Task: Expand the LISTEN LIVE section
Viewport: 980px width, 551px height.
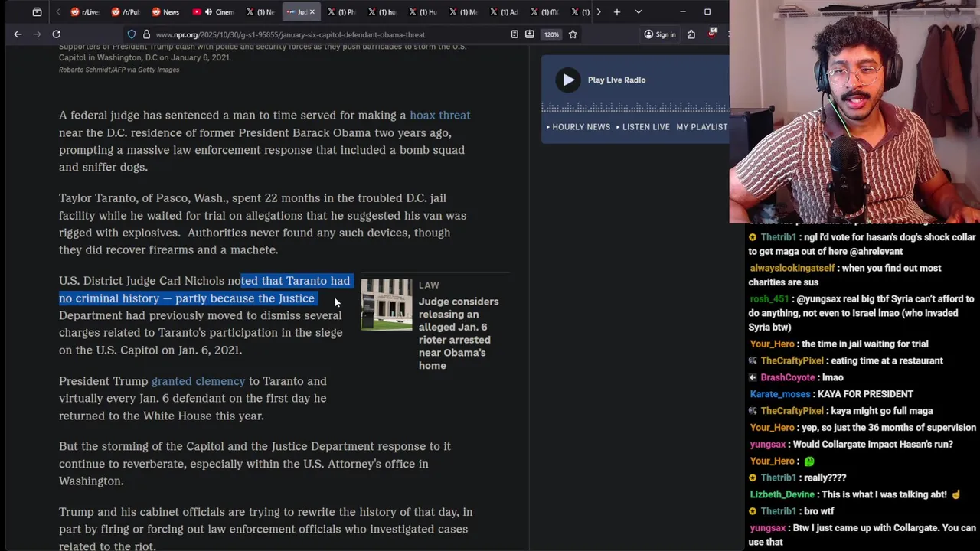Action: tap(643, 126)
